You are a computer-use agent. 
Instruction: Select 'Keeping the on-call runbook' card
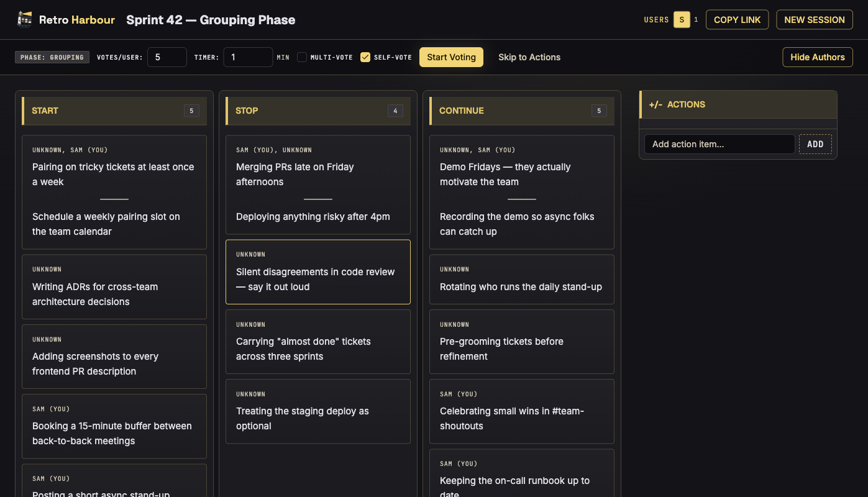(x=522, y=473)
